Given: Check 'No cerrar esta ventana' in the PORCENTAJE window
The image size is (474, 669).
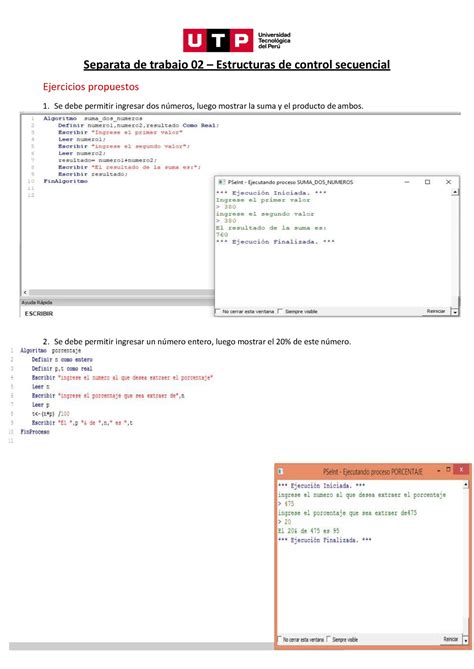Looking at the screenshot, I should pyautogui.click(x=280, y=639).
